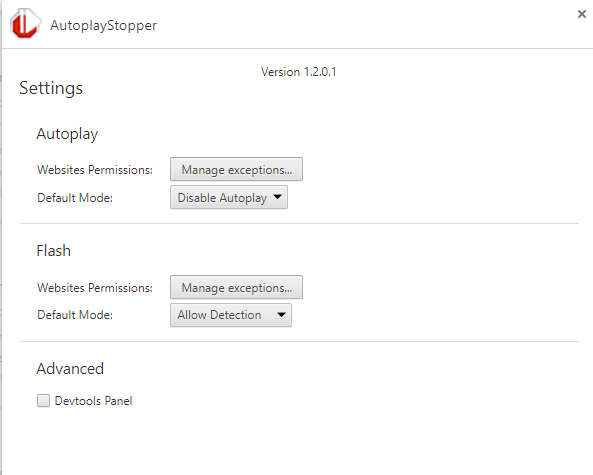Close the AutoplayStopper settings window
Image resolution: width=593 pixels, height=475 pixels.
pos(582,14)
